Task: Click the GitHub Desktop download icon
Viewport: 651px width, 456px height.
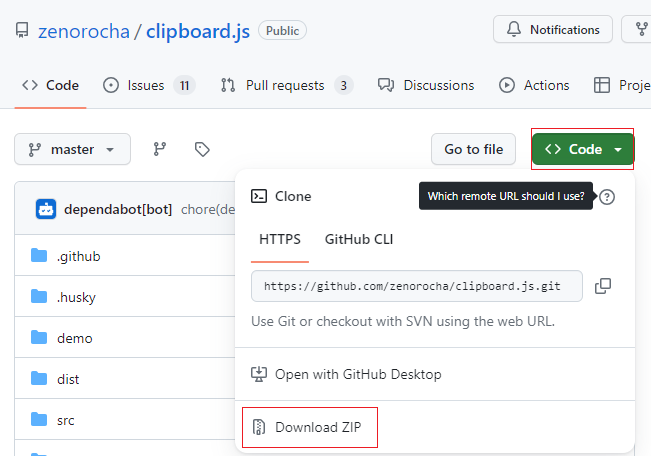Action: 259,374
